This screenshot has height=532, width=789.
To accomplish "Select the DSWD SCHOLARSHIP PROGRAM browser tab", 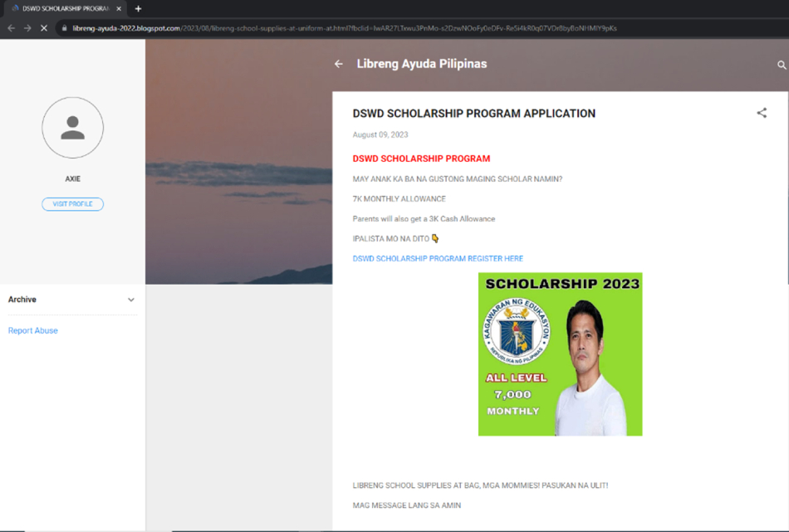I will 66,8.
